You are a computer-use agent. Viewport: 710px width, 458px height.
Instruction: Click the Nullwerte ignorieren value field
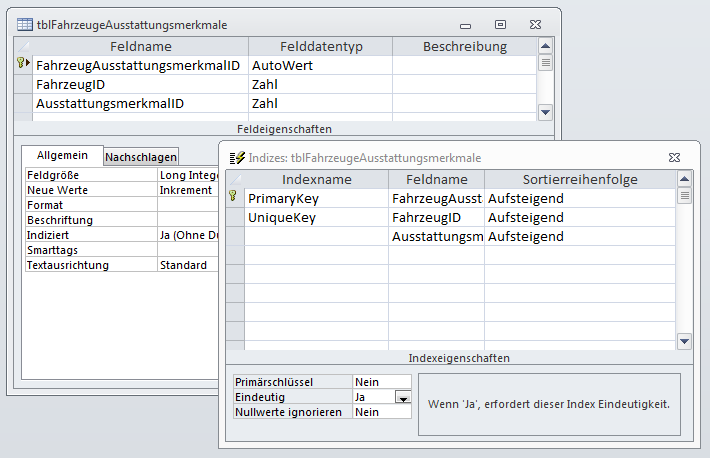point(381,412)
